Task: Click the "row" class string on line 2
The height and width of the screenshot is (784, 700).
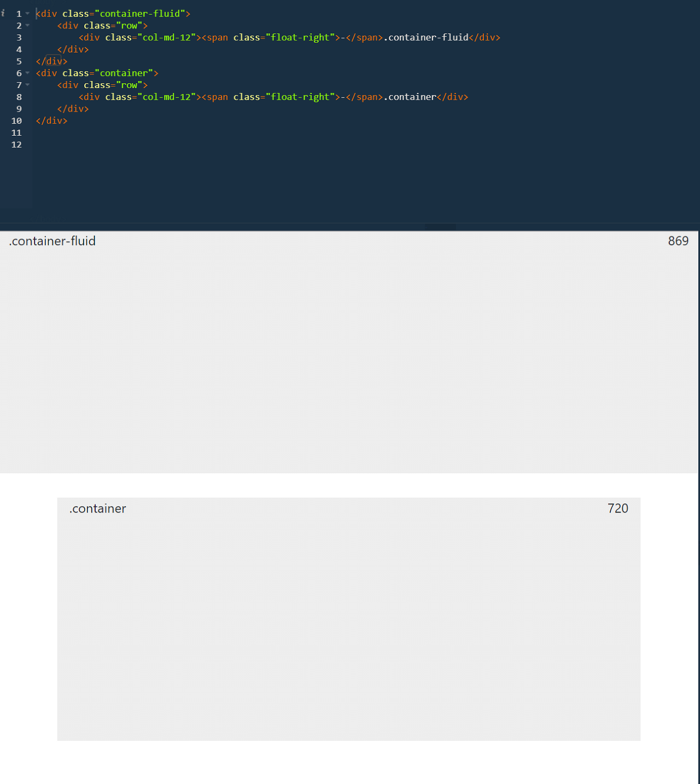Action: coord(129,26)
